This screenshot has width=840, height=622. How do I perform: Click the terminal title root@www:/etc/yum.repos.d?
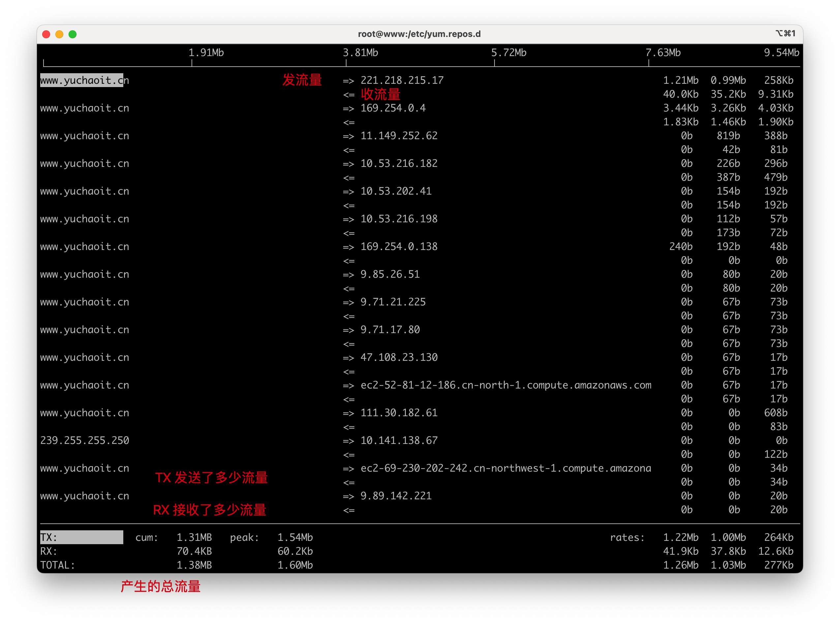(x=419, y=34)
